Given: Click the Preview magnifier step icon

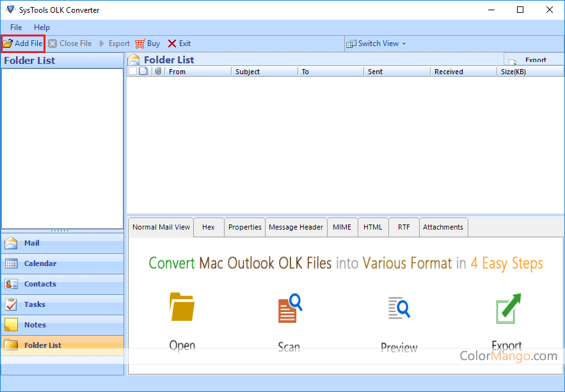Looking at the screenshot, I should [399, 308].
